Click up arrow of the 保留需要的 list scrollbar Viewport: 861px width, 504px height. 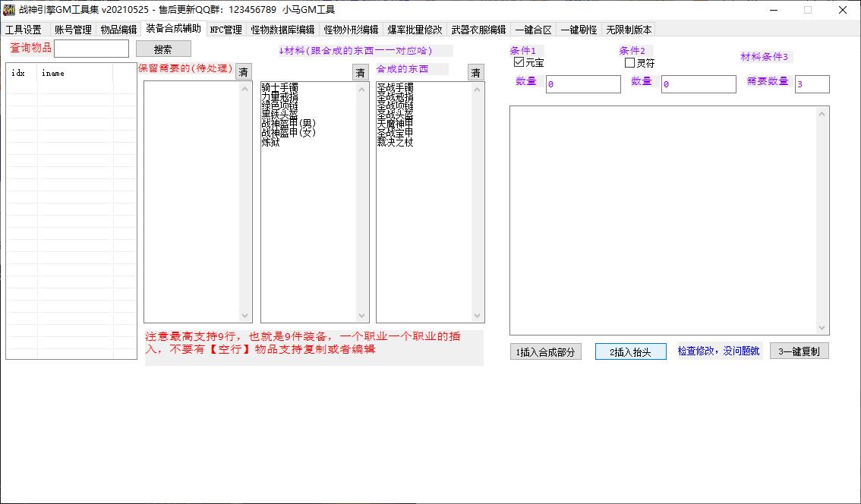245,89
